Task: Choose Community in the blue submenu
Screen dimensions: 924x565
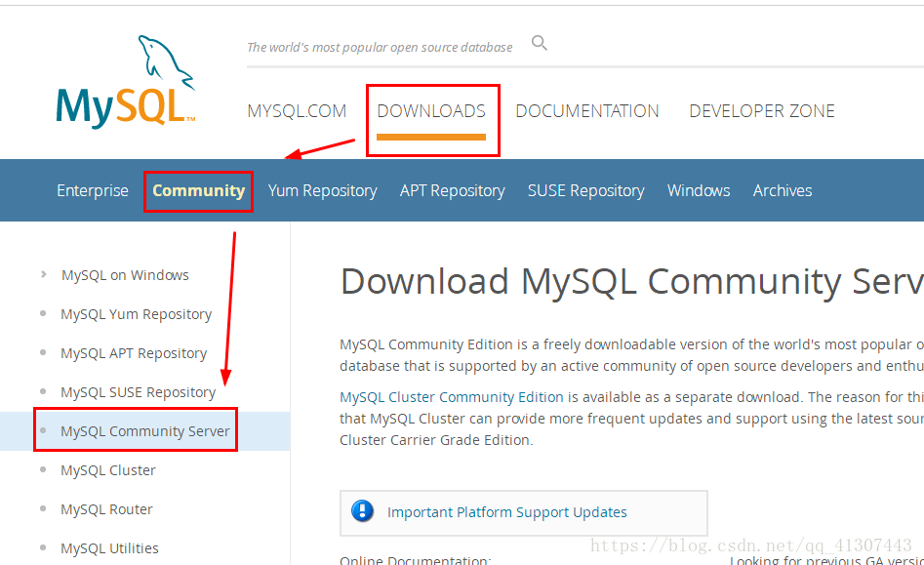Action: pyautogui.click(x=198, y=190)
